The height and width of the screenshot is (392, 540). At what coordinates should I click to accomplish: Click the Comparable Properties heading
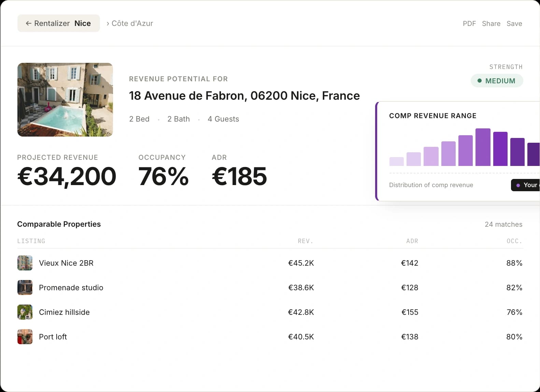[59, 224]
